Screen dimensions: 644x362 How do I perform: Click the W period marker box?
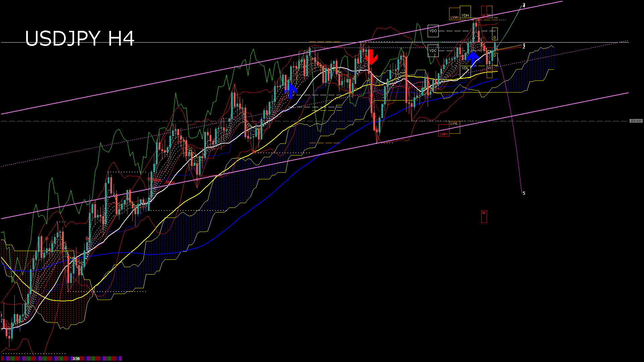489,15
